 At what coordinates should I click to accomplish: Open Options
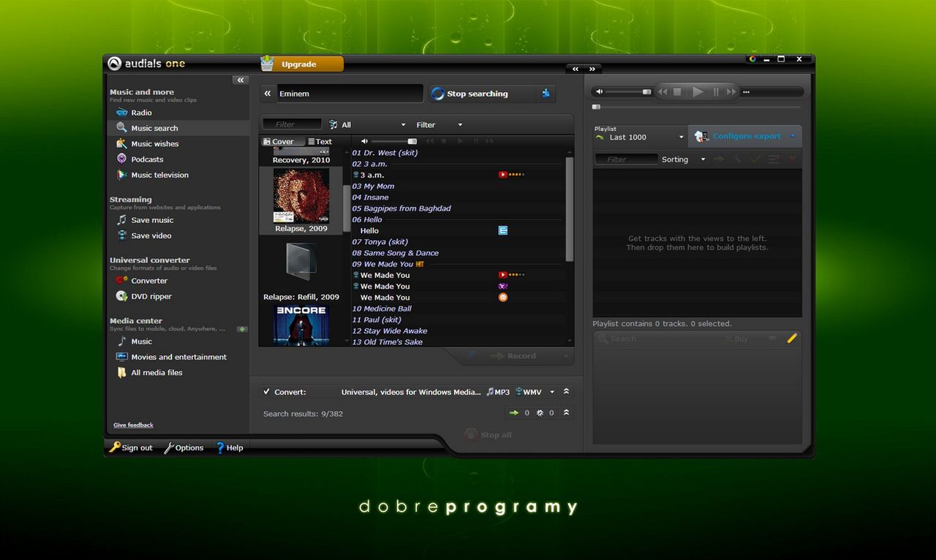pyautogui.click(x=184, y=448)
